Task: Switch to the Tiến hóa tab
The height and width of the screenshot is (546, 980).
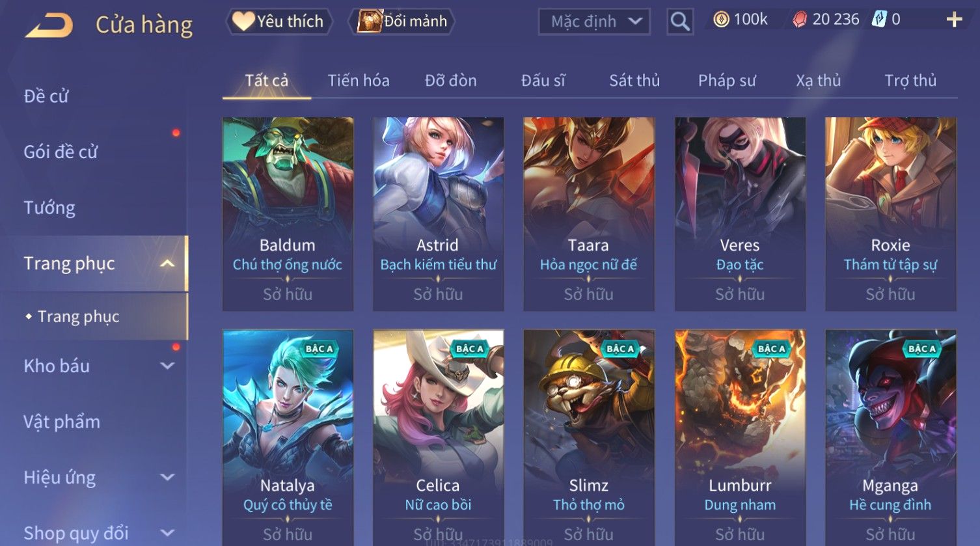Action: tap(359, 81)
